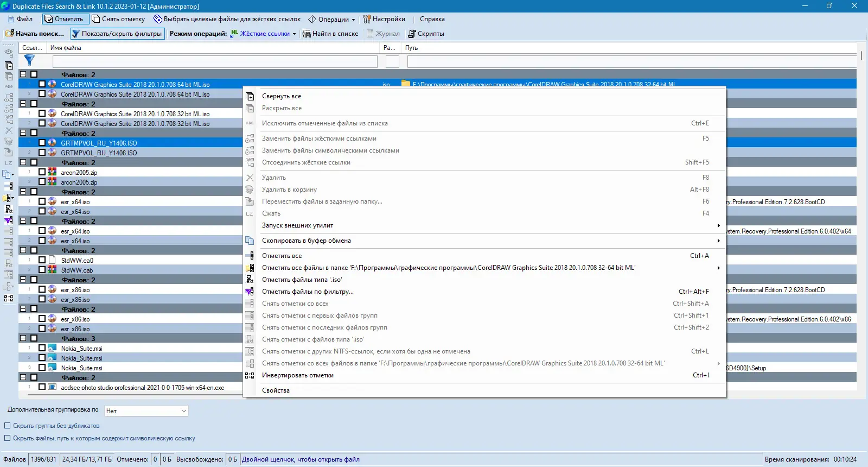The height and width of the screenshot is (467, 868).
Task: Choose Отметить все in context menu
Action: (x=484, y=256)
